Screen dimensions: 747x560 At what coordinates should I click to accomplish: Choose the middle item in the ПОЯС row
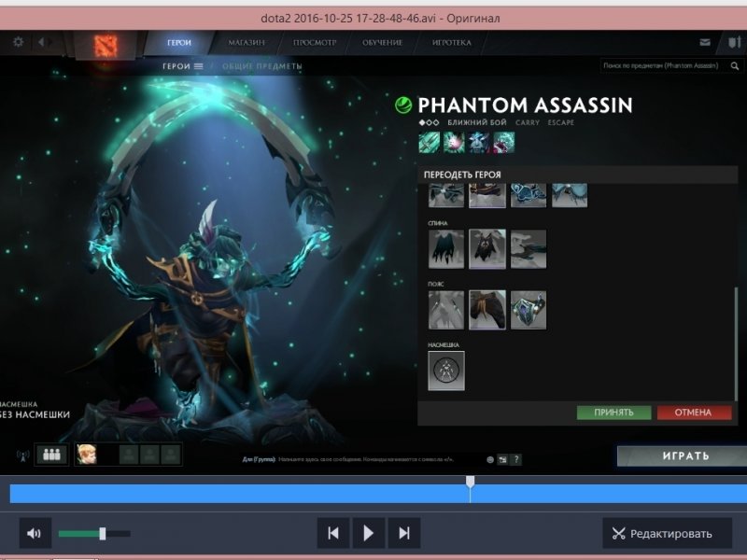coord(486,310)
